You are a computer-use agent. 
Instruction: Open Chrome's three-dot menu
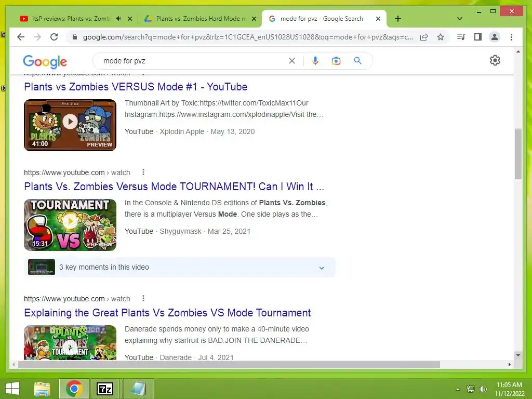[x=511, y=37]
